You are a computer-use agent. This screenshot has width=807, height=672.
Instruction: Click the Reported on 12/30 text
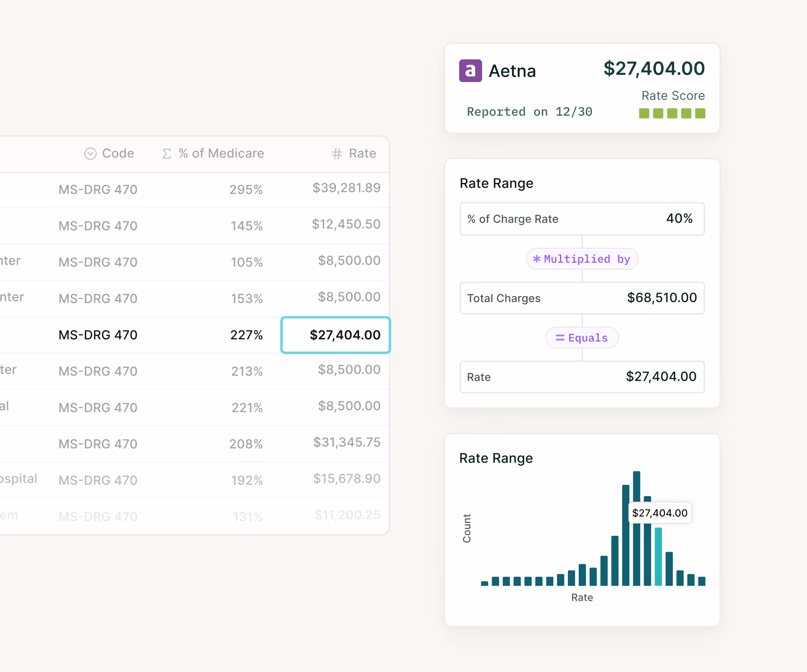click(x=529, y=112)
